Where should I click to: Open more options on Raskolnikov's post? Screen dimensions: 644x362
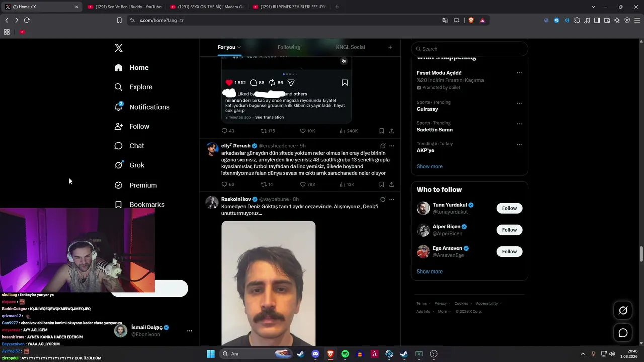392,199
